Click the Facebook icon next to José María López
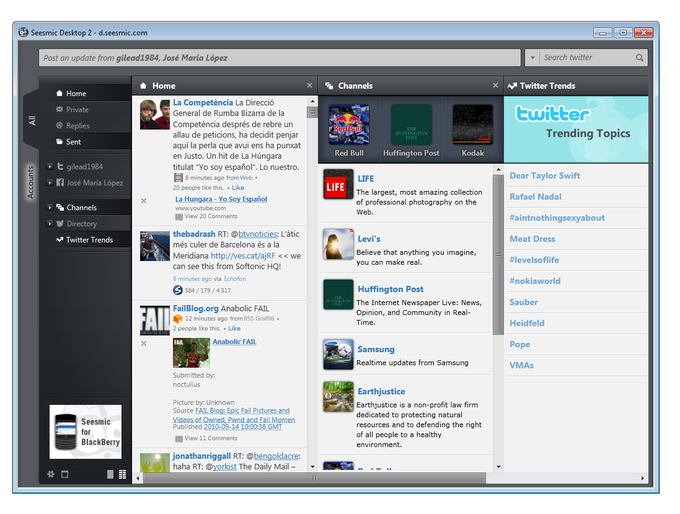680x514 pixels. [60, 183]
